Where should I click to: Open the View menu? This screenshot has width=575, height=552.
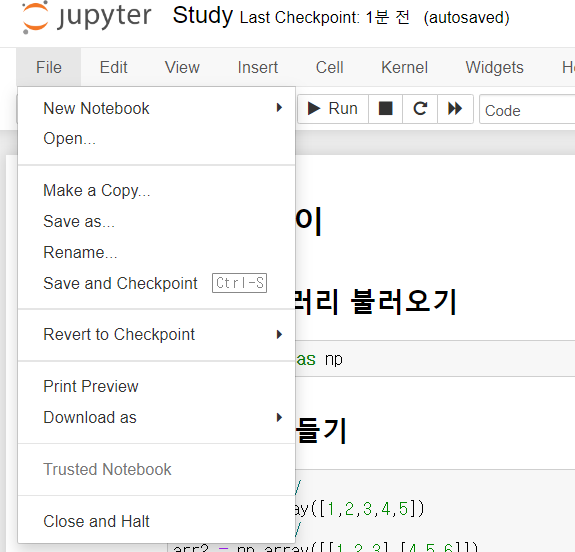[x=182, y=67]
